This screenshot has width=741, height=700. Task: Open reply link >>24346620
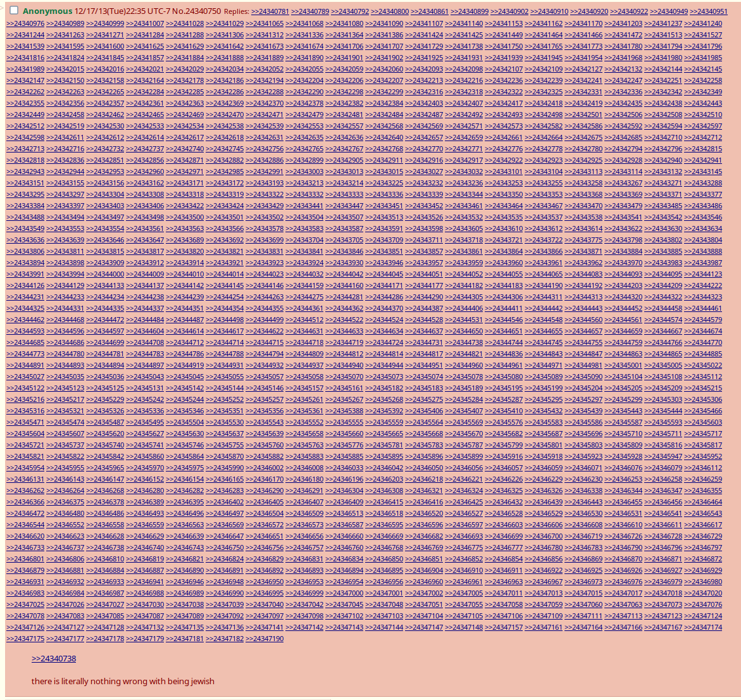pyautogui.click(x=25, y=536)
